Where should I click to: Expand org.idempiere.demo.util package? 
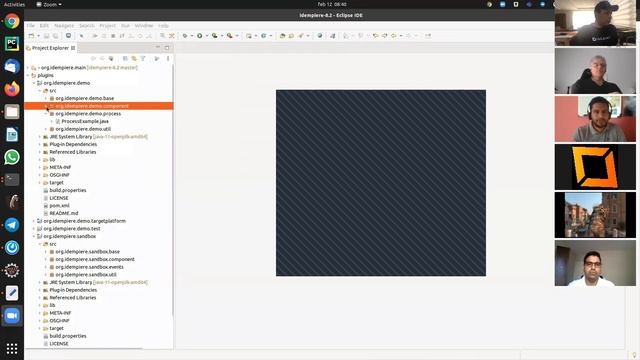tap(46, 129)
